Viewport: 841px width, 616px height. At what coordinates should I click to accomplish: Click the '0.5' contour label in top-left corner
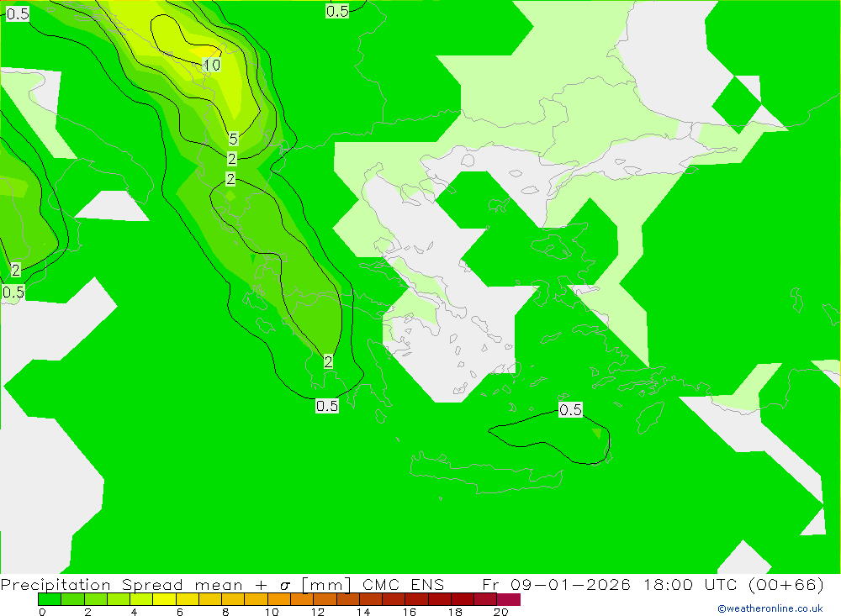18,14
